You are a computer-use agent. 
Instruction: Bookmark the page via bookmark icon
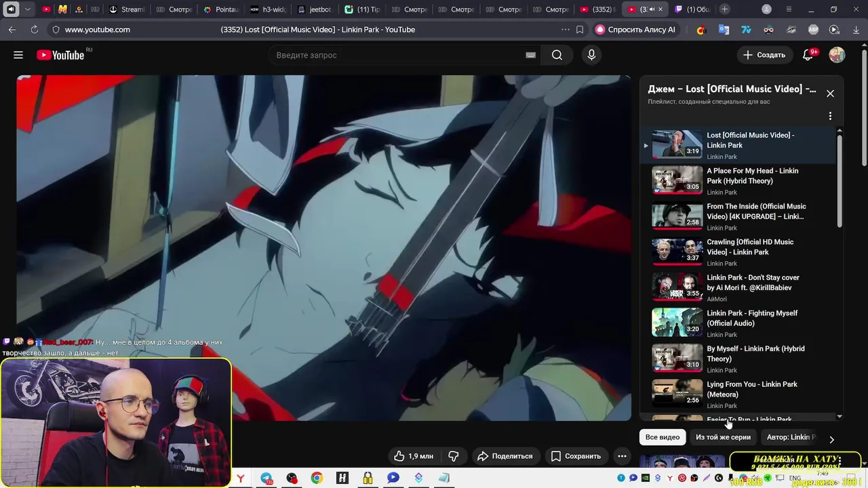point(580,29)
